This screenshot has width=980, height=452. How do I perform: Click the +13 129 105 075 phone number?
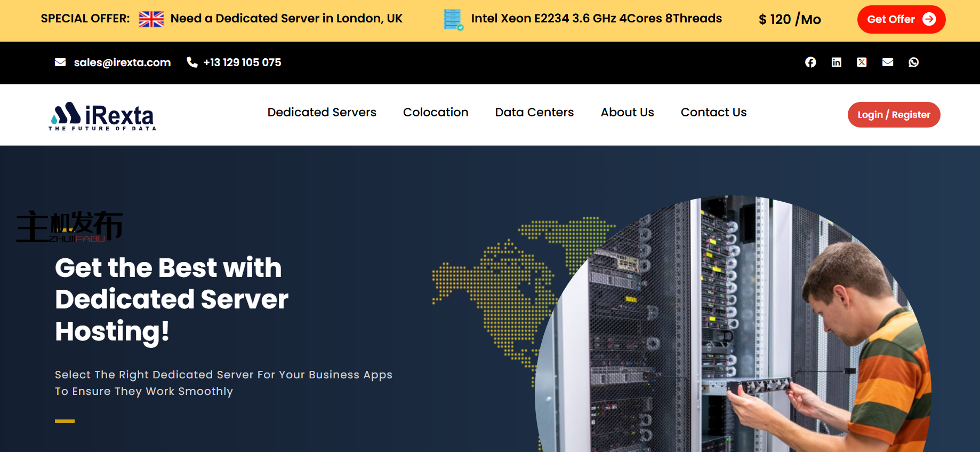[x=242, y=62]
